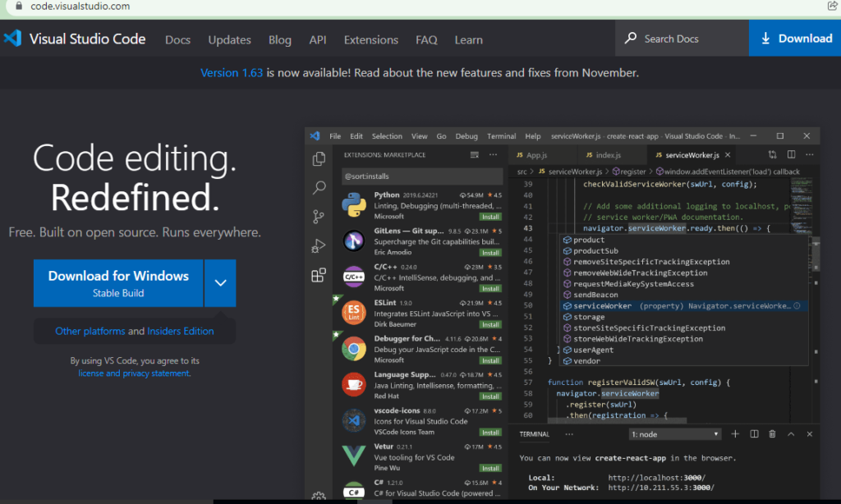Open the Version 1.63 release link
This screenshot has width=841, height=504.
(232, 73)
